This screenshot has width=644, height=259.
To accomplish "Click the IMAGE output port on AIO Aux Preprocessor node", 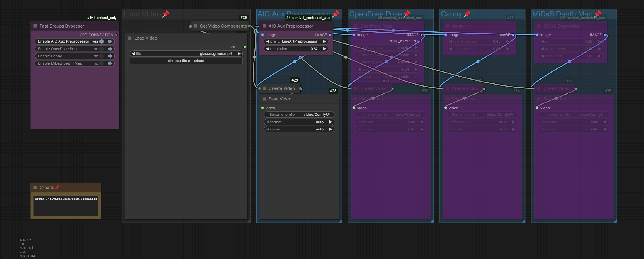I will click(330, 35).
